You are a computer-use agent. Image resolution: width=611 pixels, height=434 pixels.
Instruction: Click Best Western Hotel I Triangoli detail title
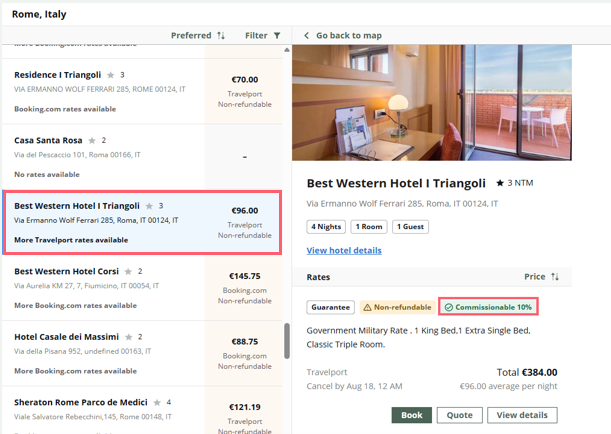396,183
